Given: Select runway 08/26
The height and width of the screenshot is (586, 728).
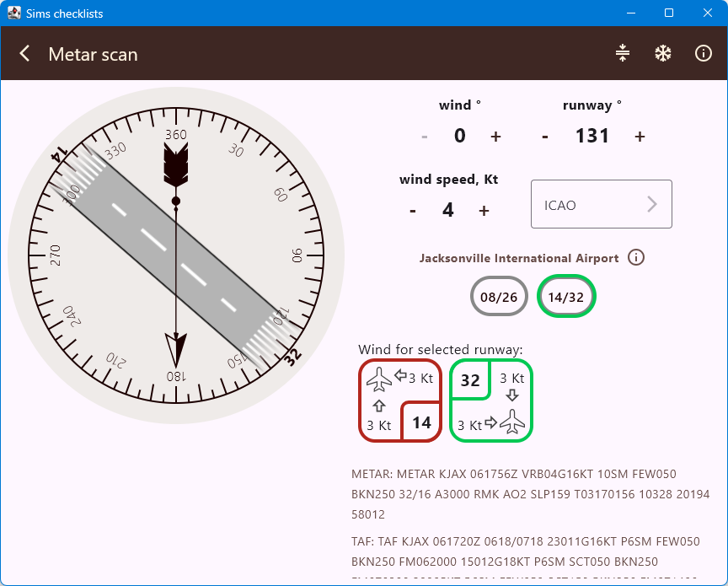Looking at the screenshot, I should [x=499, y=297].
